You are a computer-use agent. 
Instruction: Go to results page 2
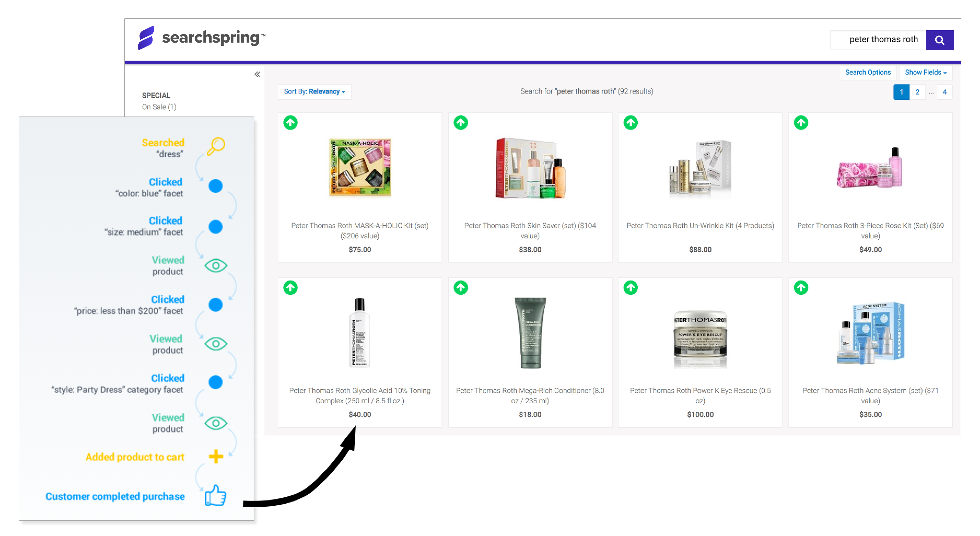(917, 92)
